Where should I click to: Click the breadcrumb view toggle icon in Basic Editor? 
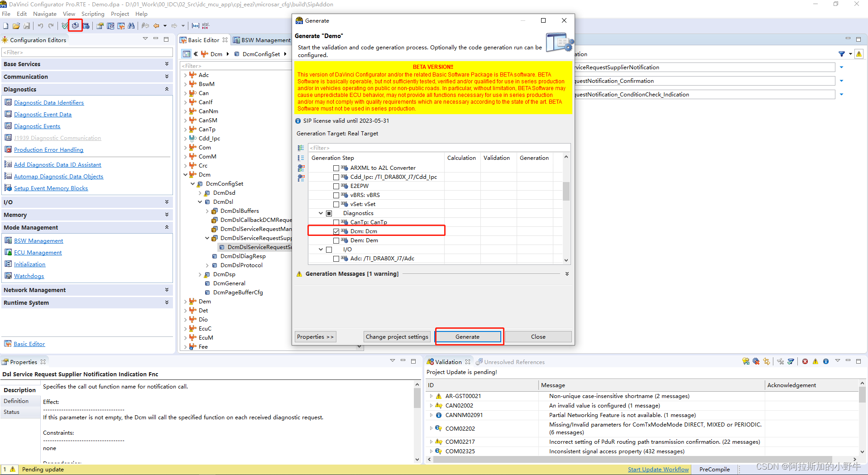[187, 54]
